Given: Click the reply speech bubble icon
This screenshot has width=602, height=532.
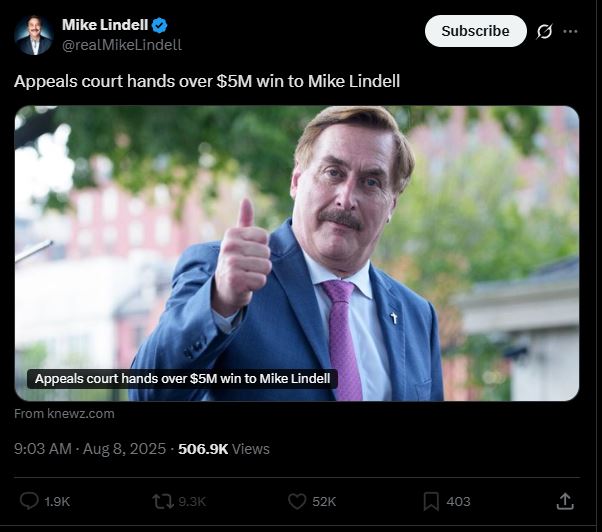Looking at the screenshot, I should point(29,501).
